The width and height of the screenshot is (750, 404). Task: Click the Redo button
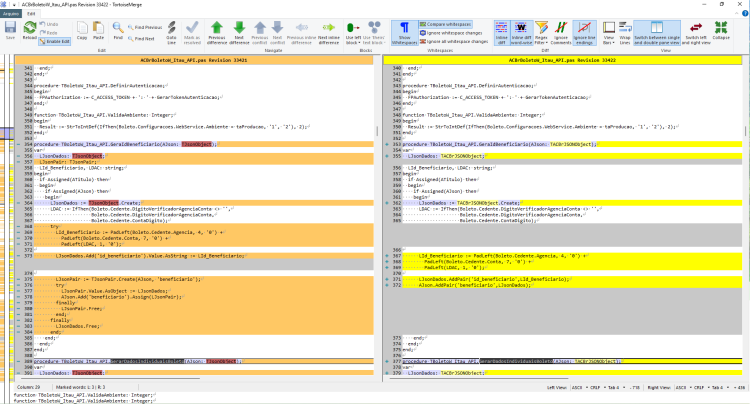49,33
